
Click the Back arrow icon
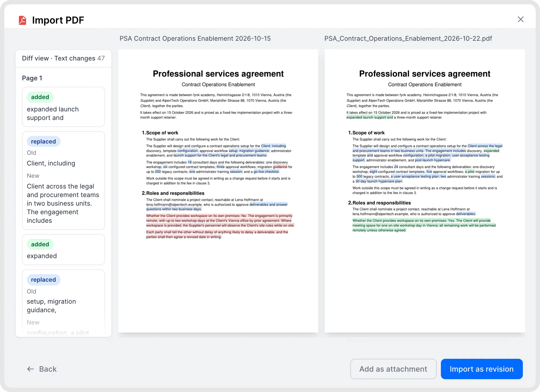30,369
